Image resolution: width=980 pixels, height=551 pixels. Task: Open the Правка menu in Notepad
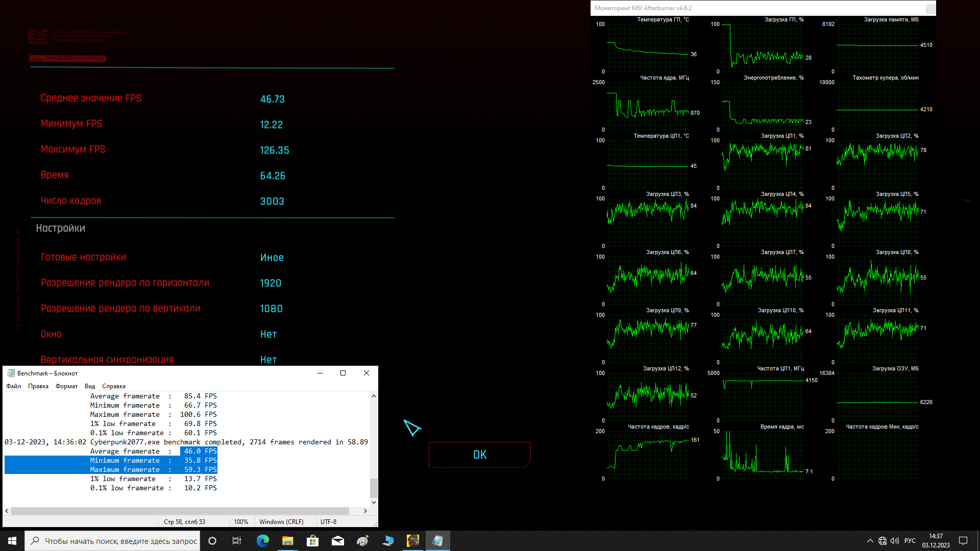38,386
